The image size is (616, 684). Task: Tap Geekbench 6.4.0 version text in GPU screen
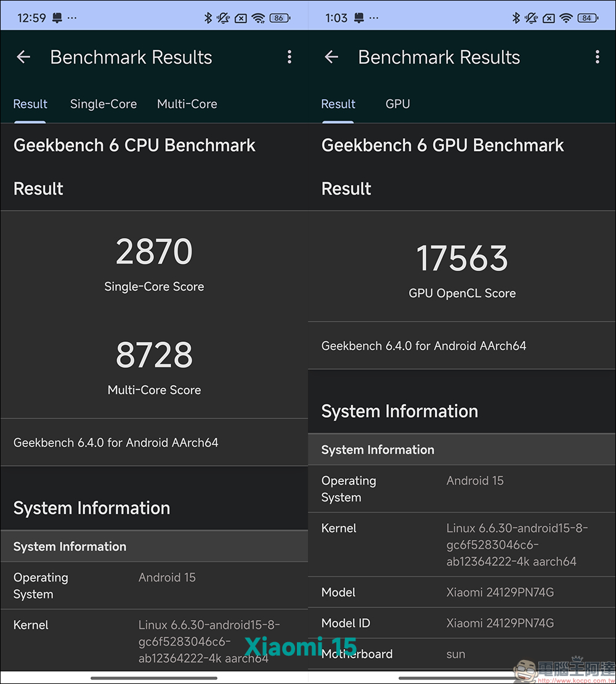[x=424, y=346]
